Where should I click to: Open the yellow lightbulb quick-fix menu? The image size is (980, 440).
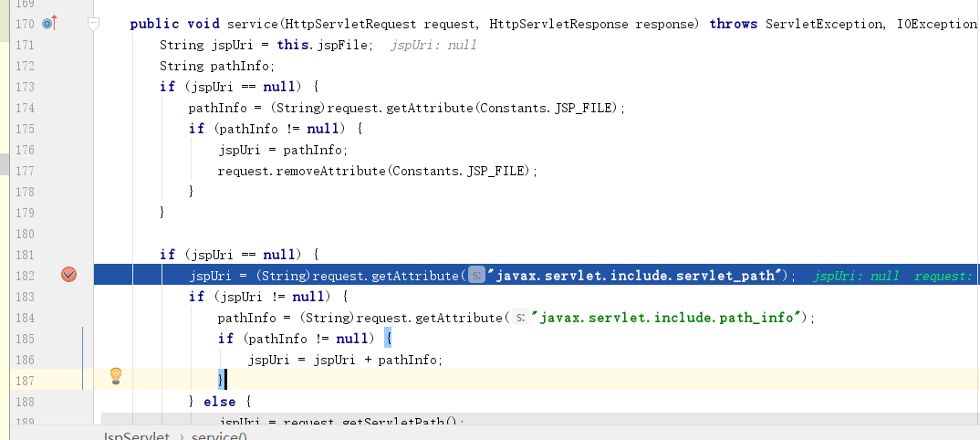click(x=116, y=375)
